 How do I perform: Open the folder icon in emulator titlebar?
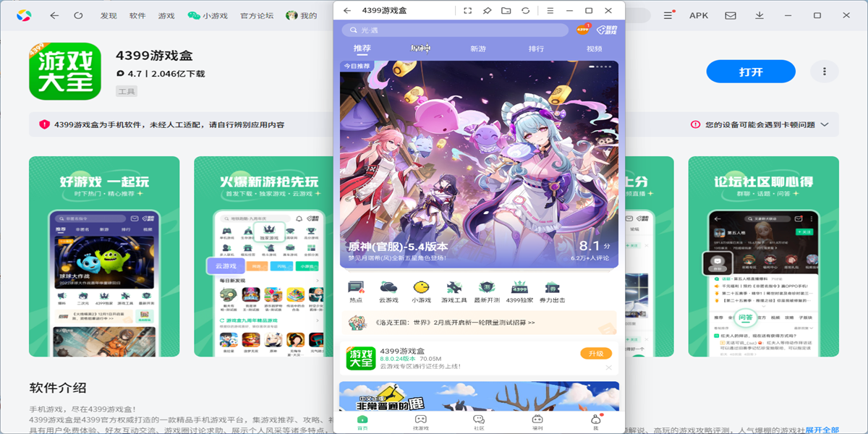(x=506, y=11)
